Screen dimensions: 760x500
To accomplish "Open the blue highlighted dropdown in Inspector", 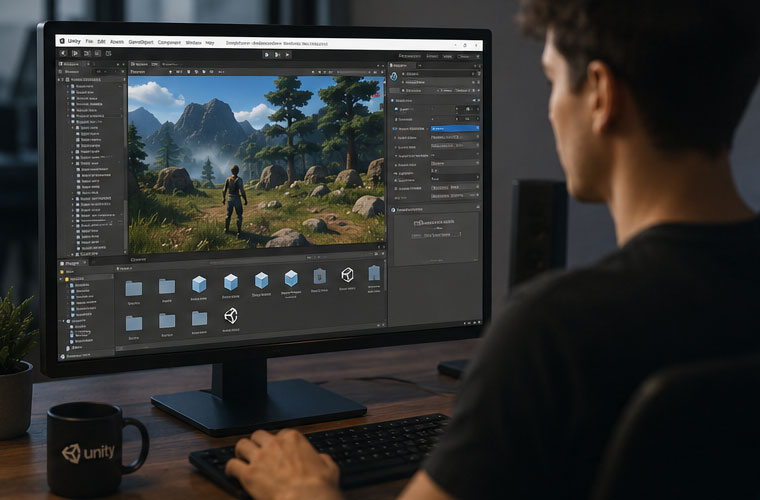I will click(x=455, y=128).
